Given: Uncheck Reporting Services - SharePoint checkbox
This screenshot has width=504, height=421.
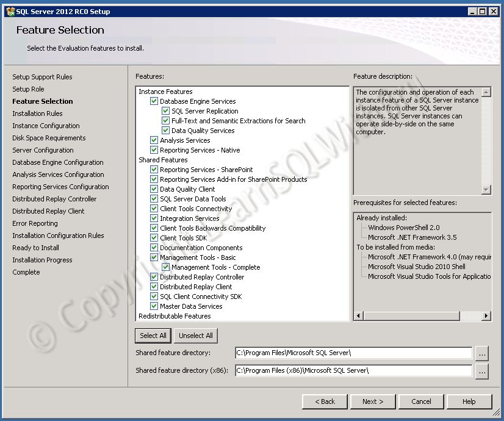Looking at the screenshot, I should tap(154, 170).
